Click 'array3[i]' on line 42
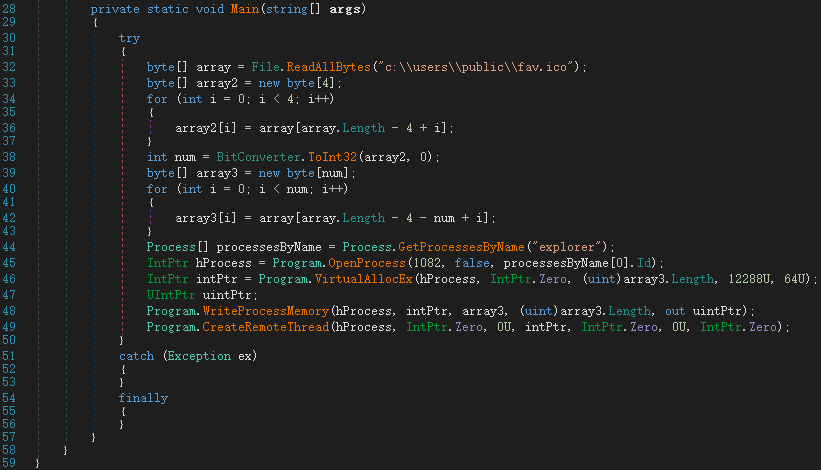 [x=206, y=218]
